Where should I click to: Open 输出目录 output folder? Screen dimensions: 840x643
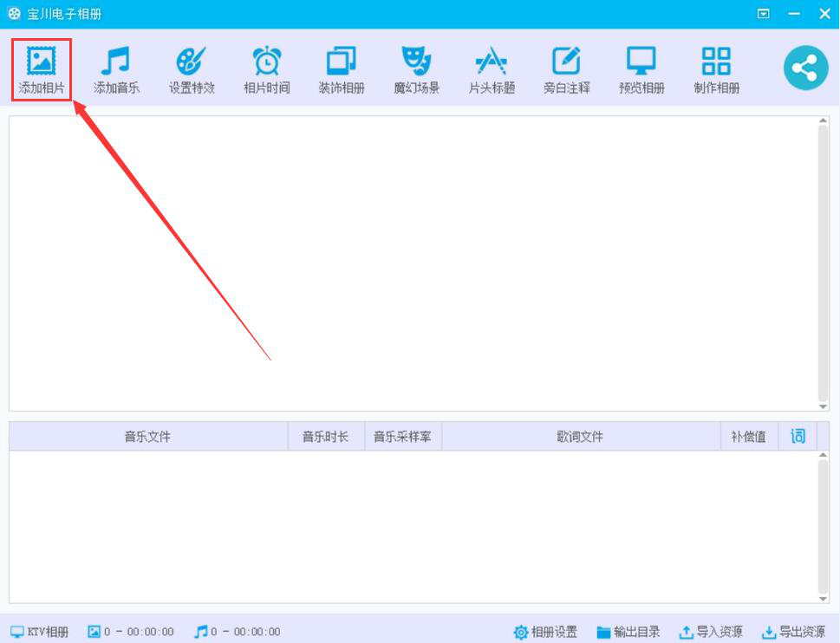(x=628, y=632)
